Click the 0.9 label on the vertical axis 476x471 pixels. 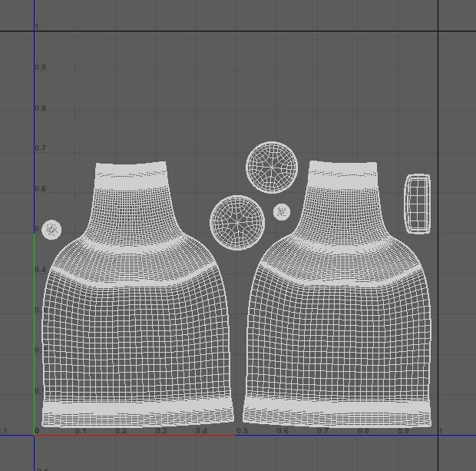[x=41, y=68]
